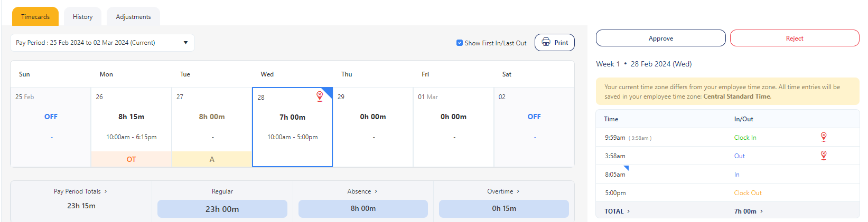Viewport: 868px width, 222px height.
Task: Click the location pin on Wednesday 28 cell
Action: click(320, 96)
